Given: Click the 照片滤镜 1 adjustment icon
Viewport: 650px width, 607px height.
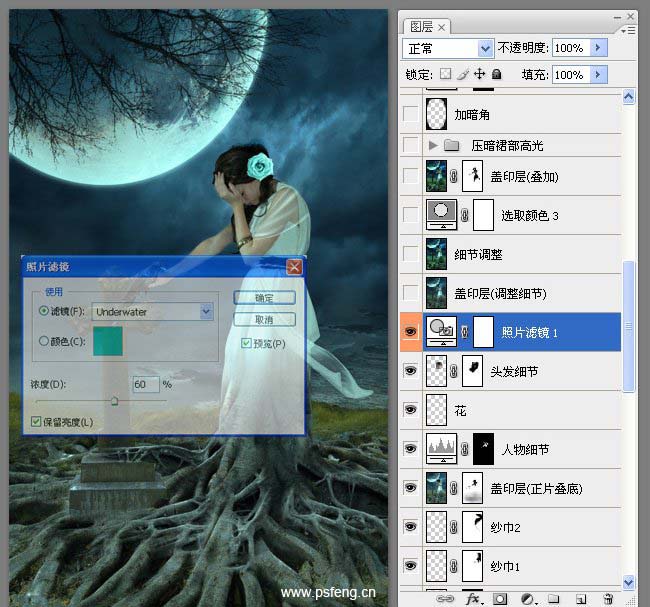Looking at the screenshot, I should coord(441,332).
